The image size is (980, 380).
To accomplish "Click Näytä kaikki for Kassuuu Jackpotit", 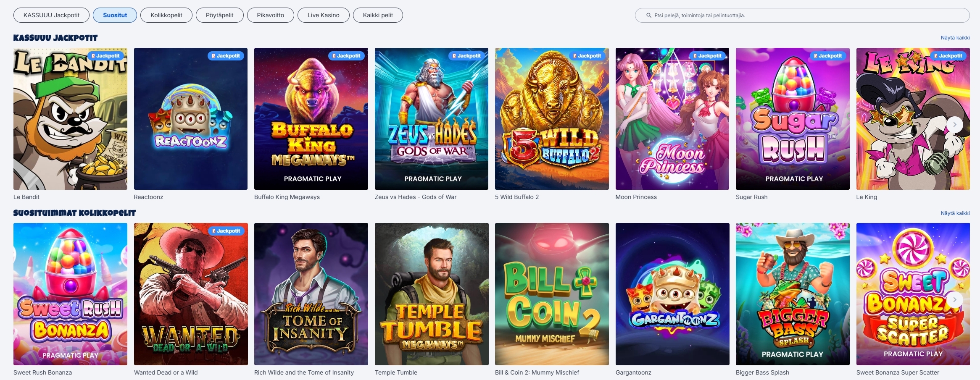I will 955,38.
